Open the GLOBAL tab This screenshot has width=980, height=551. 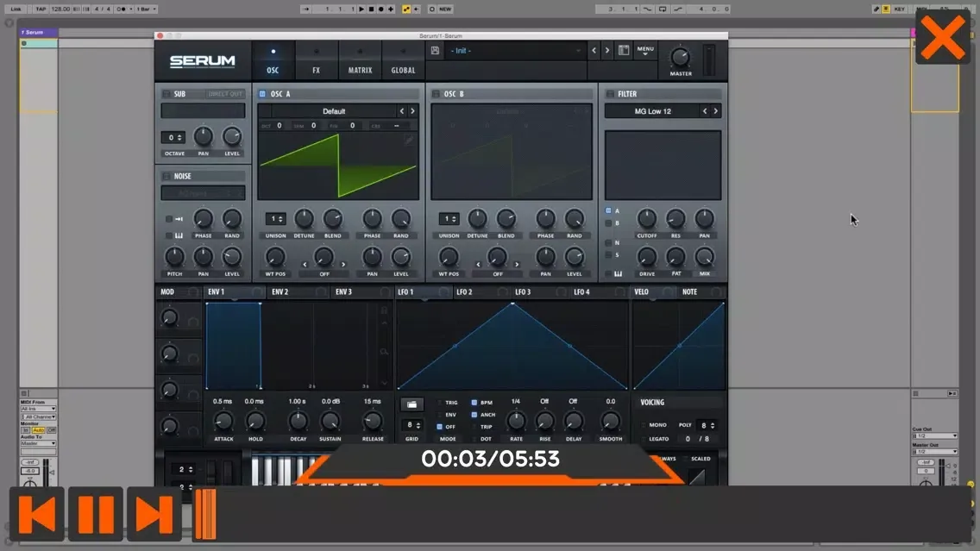[403, 60]
